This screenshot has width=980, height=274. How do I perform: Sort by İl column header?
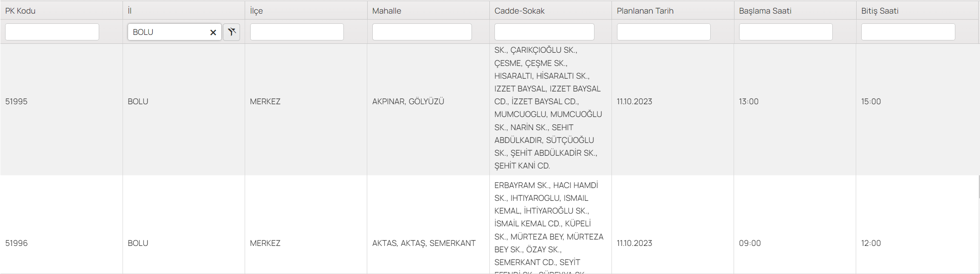[x=129, y=11]
